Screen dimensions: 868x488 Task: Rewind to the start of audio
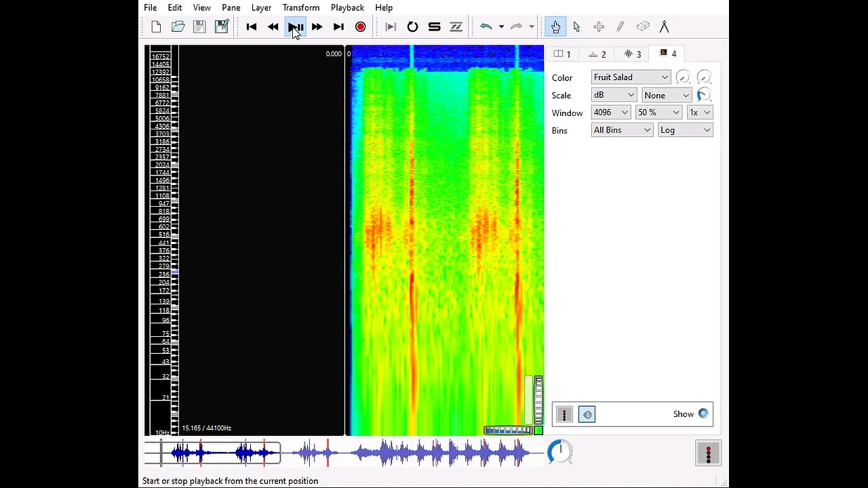pyautogui.click(x=252, y=27)
